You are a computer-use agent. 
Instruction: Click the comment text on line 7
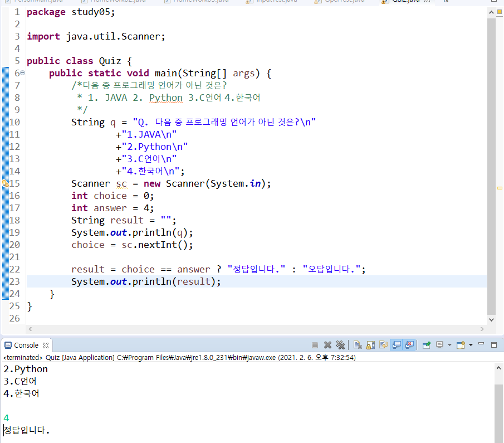click(x=149, y=85)
